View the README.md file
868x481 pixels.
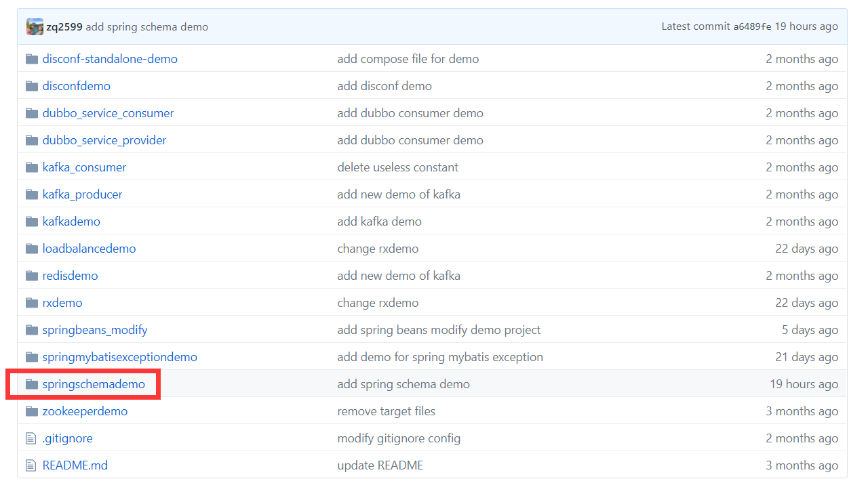pyautogui.click(x=75, y=465)
